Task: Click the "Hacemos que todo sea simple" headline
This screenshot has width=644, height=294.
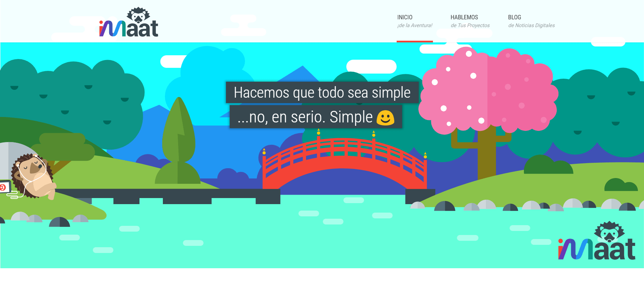Action: click(x=322, y=93)
